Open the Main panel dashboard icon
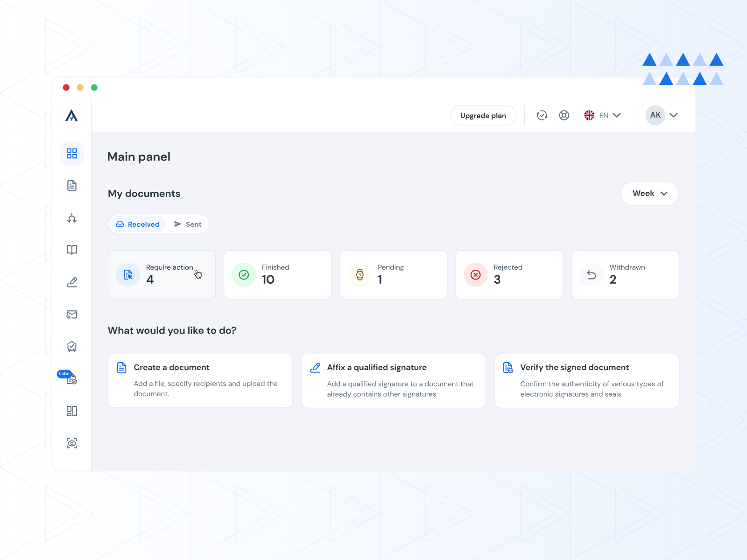The image size is (747, 560). coord(71,153)
